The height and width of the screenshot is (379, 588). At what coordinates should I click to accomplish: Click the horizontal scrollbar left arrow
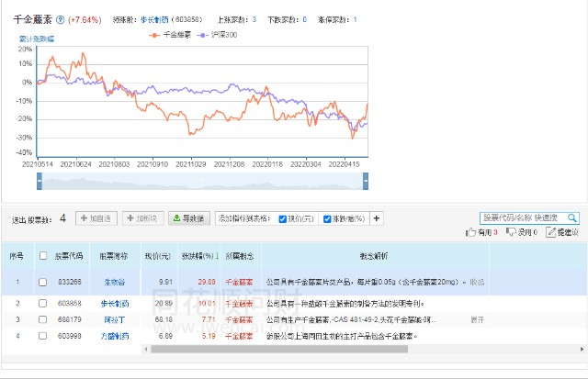[146, 349]
